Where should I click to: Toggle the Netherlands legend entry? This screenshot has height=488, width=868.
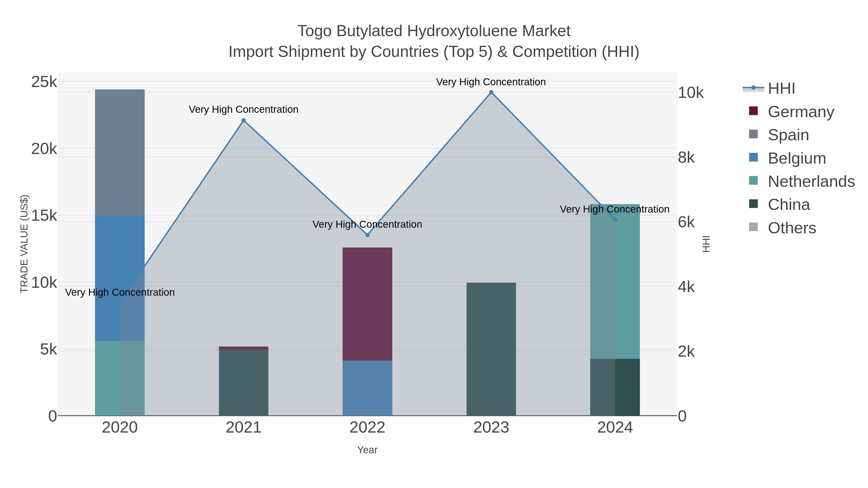tap(801, 181)
